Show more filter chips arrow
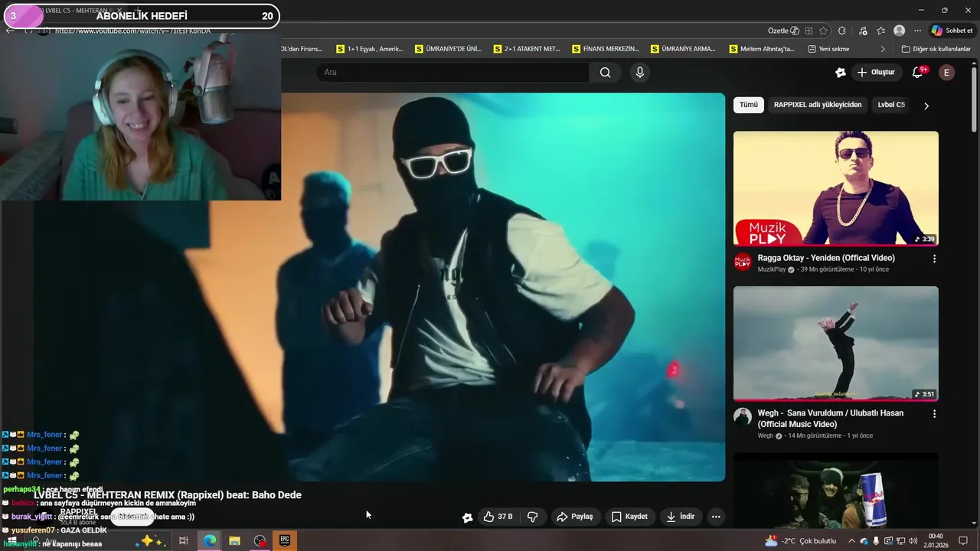 tap(926, 106)
